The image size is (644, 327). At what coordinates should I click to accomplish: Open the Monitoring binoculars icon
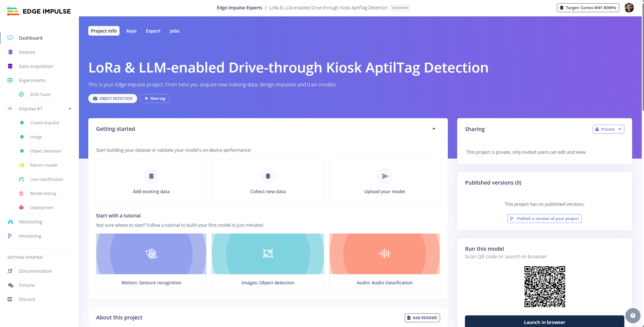(x=10, y=222)
